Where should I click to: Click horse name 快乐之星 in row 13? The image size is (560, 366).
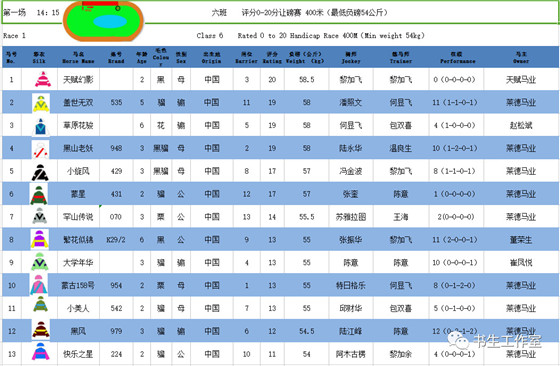[78, 354]
